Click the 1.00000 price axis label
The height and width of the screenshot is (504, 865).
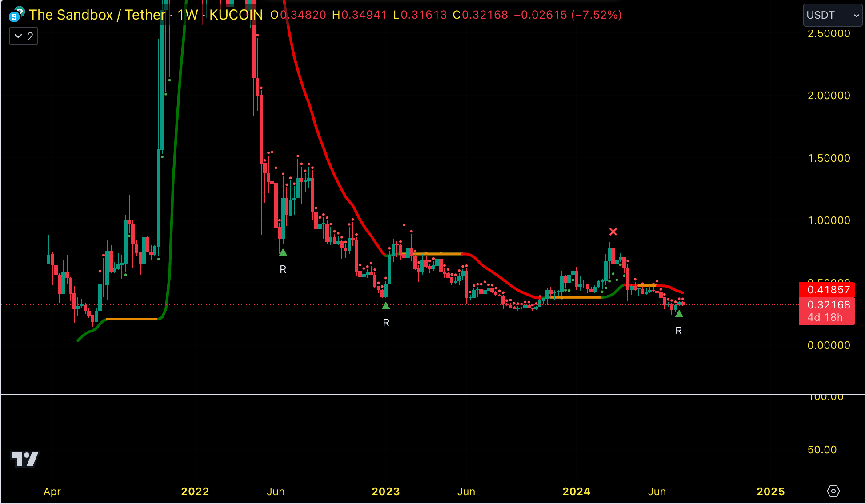(x=829, y=220)
